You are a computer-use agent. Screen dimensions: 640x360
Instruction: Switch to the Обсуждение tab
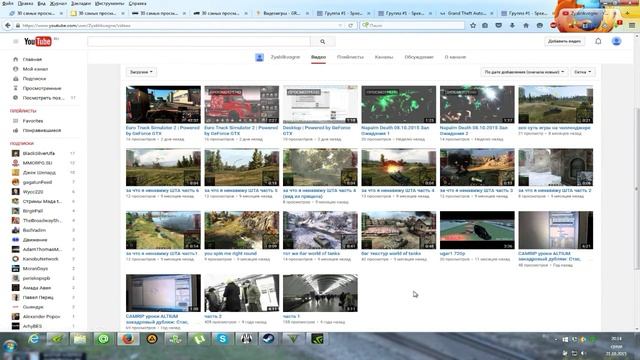(419, 57)
